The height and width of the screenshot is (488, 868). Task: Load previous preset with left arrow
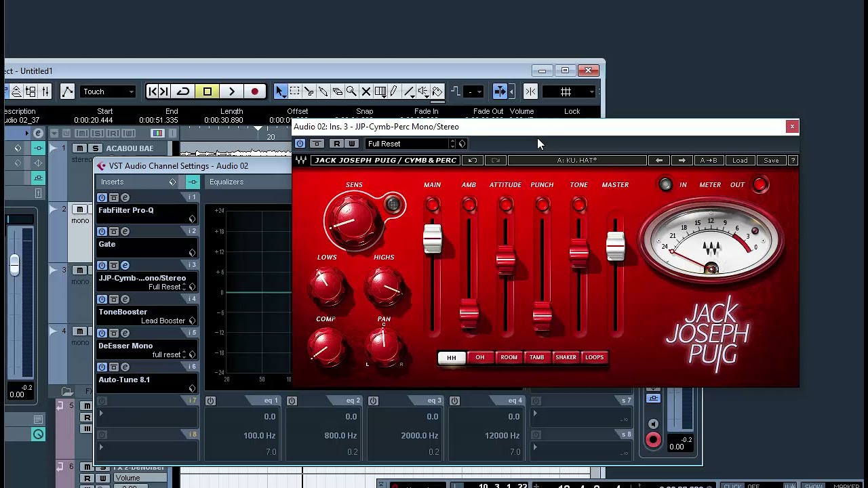[x=658, y=161]
